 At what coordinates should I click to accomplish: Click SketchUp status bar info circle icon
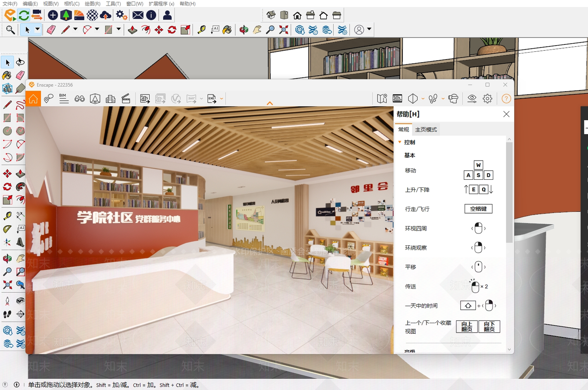click(x=17, y=384)
